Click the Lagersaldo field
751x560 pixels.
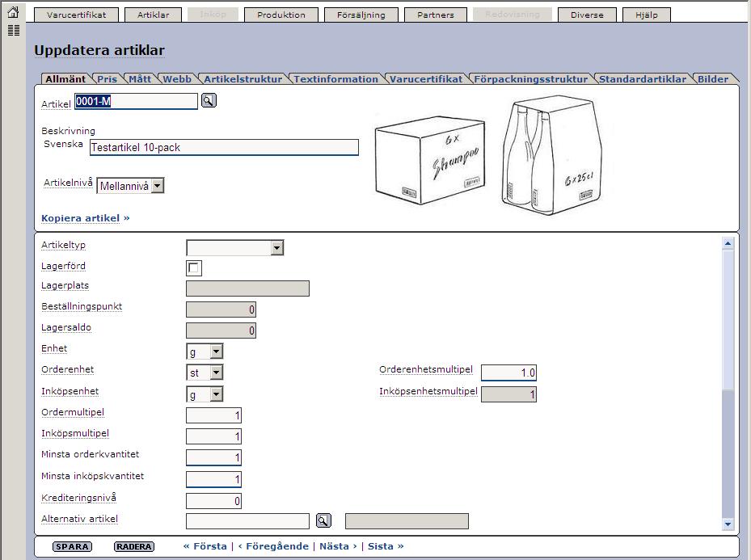point(221,331)
